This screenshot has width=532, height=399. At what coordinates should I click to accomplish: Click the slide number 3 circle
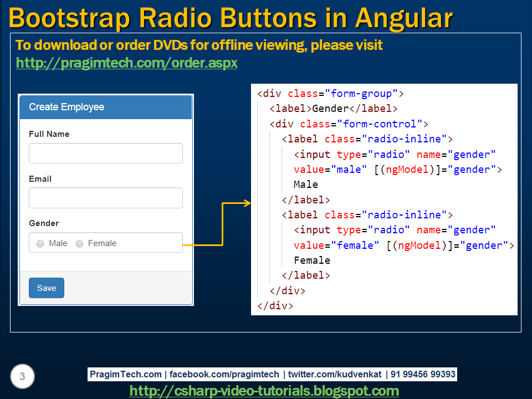pyautogui.click(x=22, y=376)
